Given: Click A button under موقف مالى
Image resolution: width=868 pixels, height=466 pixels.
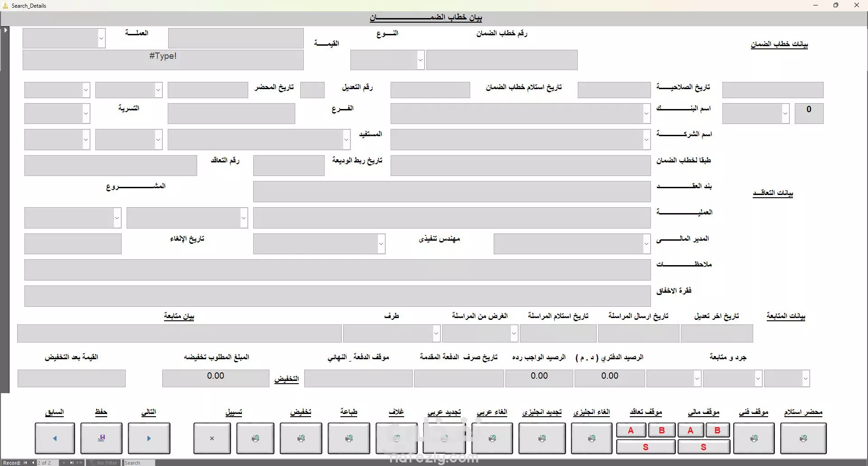Looking at the screenshot, I should coord(690,430).
